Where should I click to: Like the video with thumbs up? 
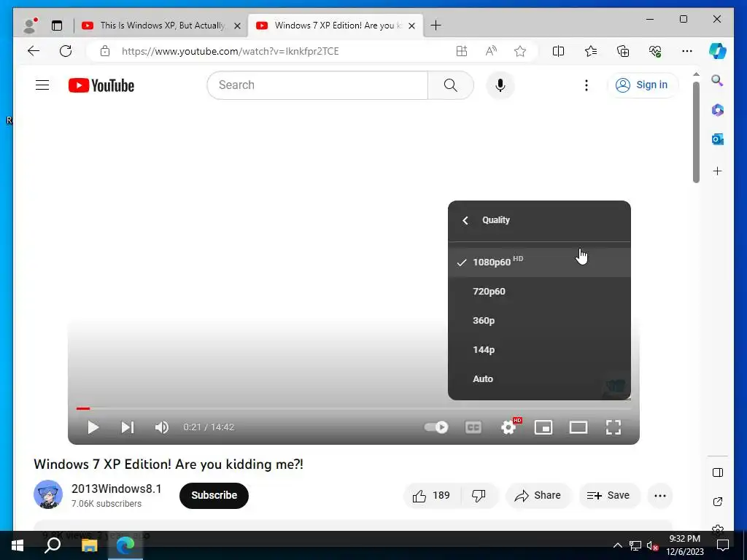[432, 496]
